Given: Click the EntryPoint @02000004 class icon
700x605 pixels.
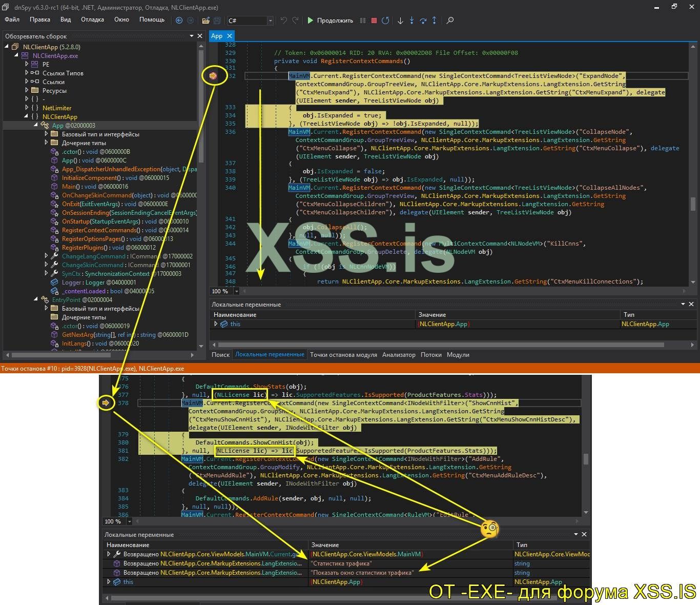Looking at the screenshot, I should click(45, 300).
